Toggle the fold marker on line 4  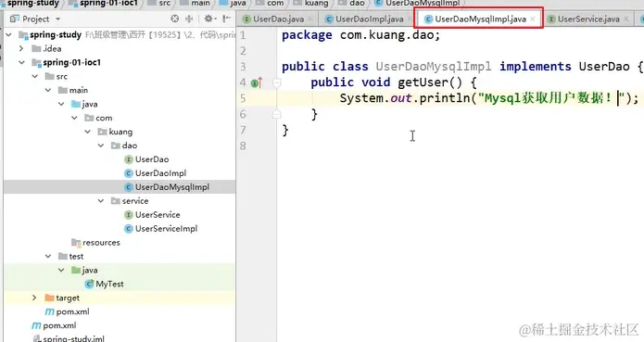pyautogui.click(x=277, y=82)
